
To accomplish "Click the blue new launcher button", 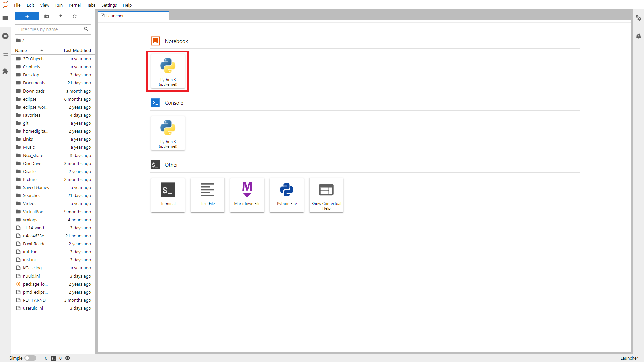I will point(27,16).
